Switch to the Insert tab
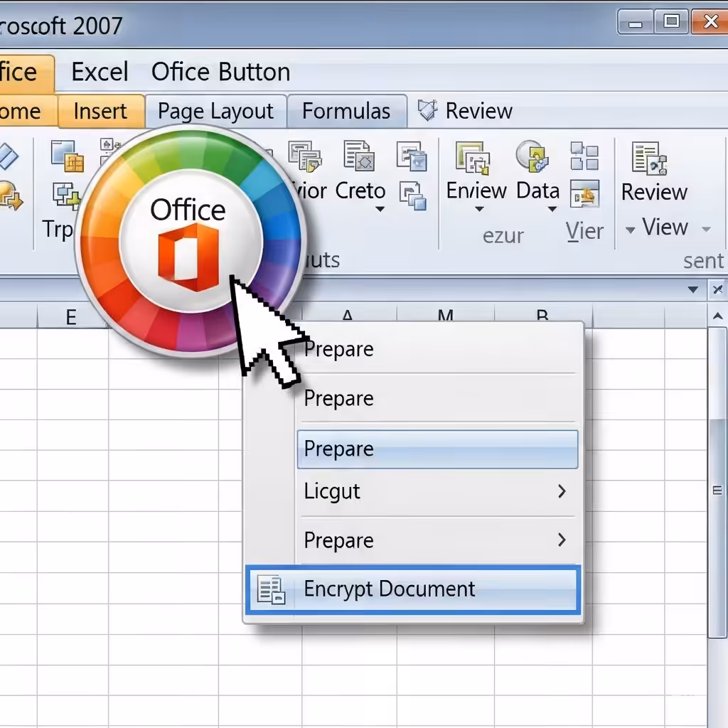728x728 pixels. click(100, 112)
